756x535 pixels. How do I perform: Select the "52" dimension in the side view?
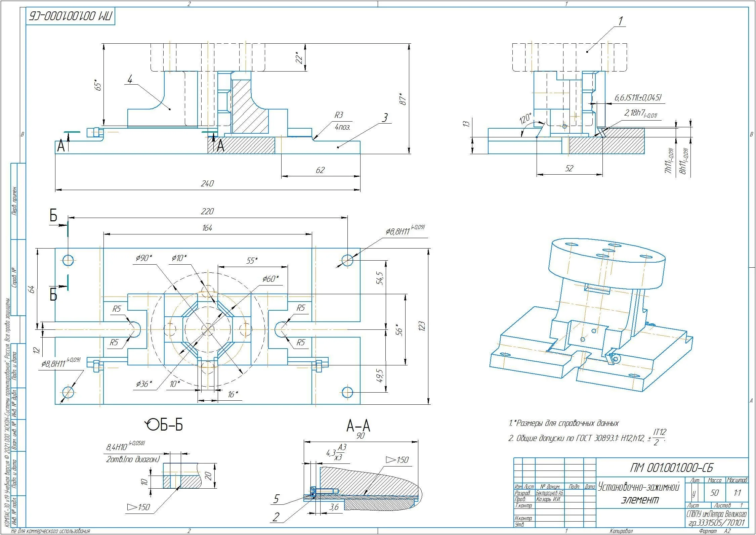click(569, 168)
